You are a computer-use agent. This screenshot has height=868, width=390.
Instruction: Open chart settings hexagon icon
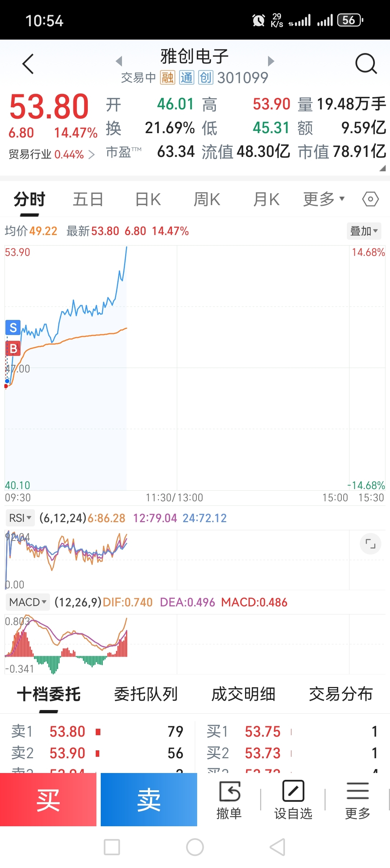370,199
